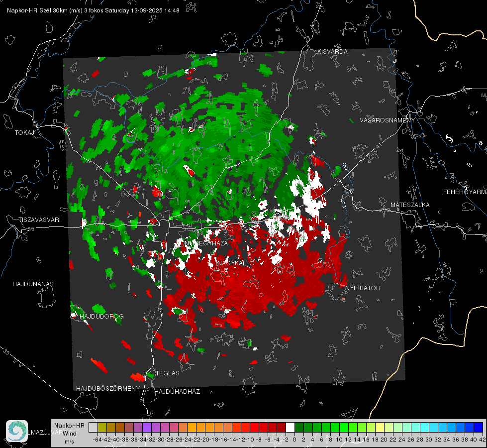Click the HAJDÚHADHÁZ city label
Viewport: 487px width, 448px height.
click(x=177, y=391)
